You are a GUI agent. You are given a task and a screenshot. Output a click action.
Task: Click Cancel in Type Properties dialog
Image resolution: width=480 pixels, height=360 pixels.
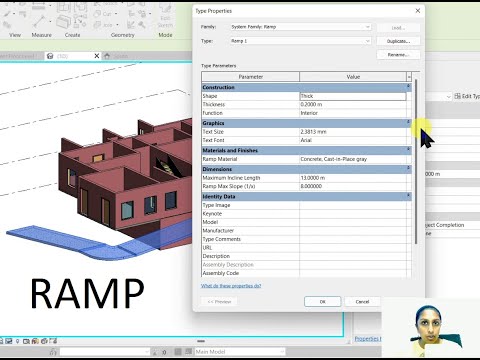[x=362, y=302]
